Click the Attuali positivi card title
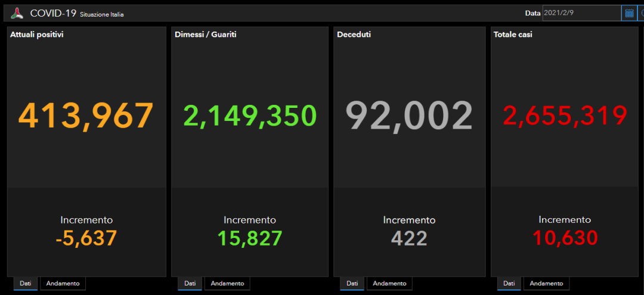Viewport: 644px width, 295px height. pos(36,35)
